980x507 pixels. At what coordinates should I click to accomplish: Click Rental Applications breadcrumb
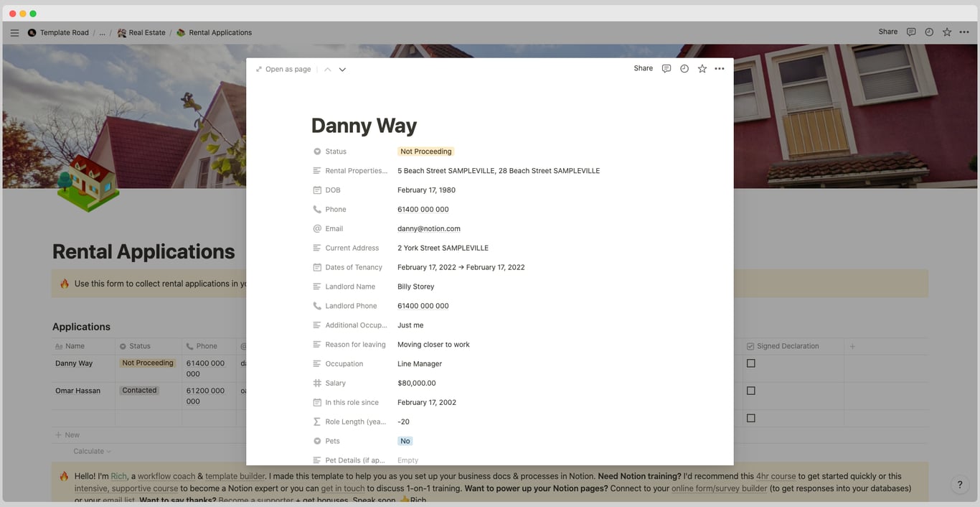click(214, 32)
